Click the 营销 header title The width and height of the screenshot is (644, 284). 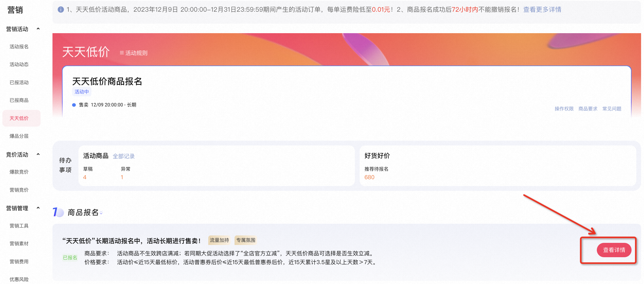click(15, 10)
